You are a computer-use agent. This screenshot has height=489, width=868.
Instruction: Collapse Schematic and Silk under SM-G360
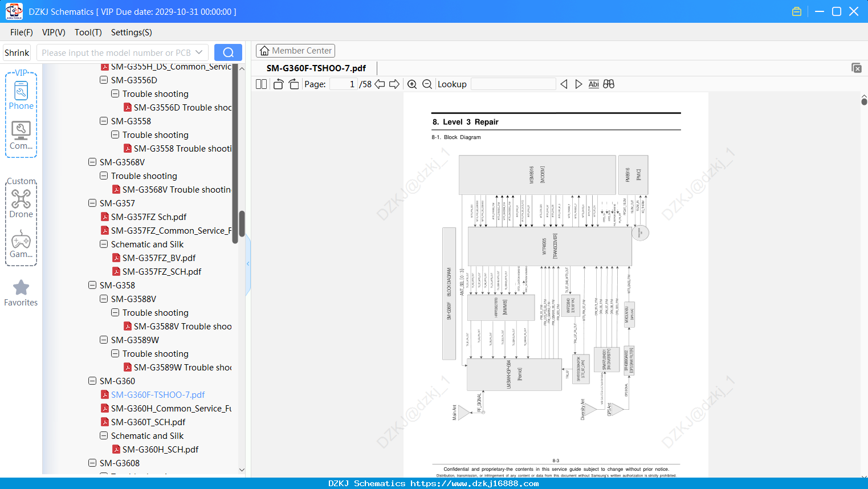click(104, 435)
